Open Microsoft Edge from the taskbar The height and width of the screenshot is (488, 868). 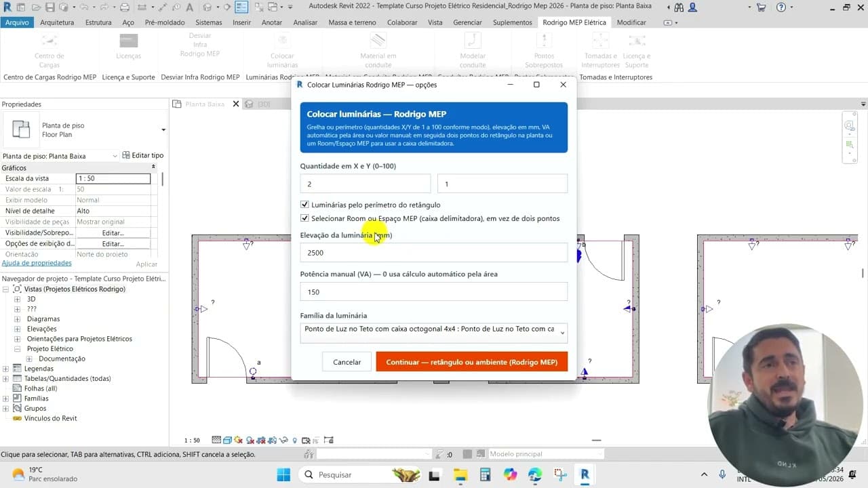(x=535, y=474)
